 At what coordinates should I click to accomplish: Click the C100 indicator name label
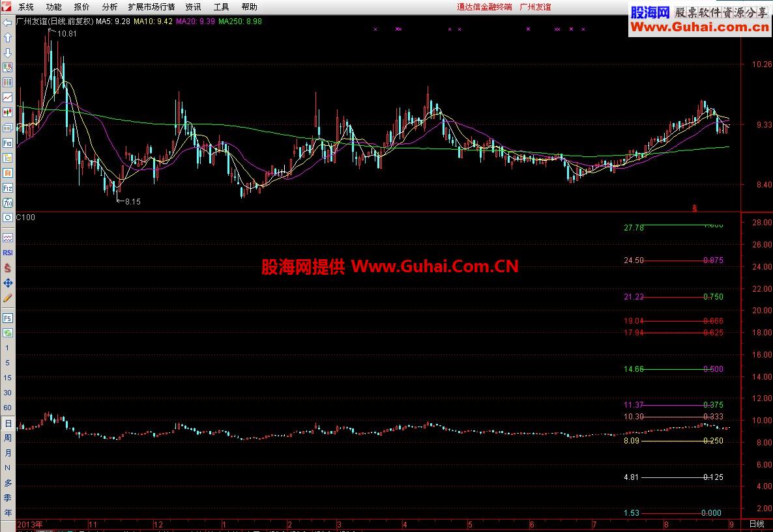click(25, 217)
